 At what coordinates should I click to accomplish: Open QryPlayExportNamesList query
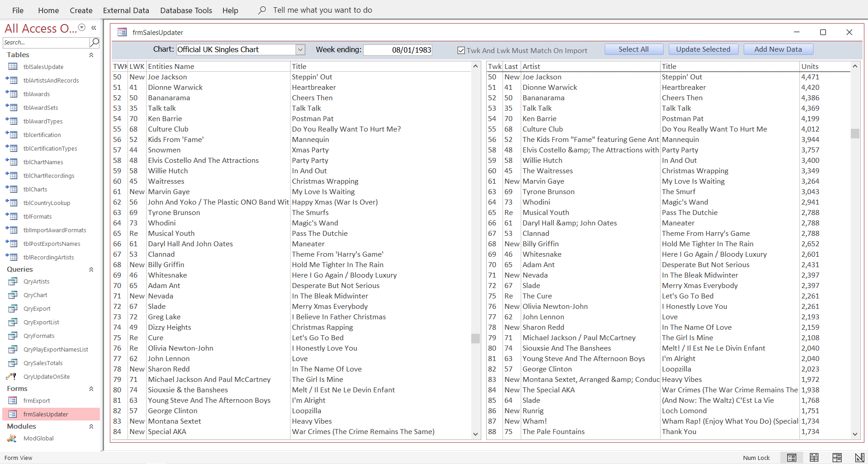pos(56,350)
